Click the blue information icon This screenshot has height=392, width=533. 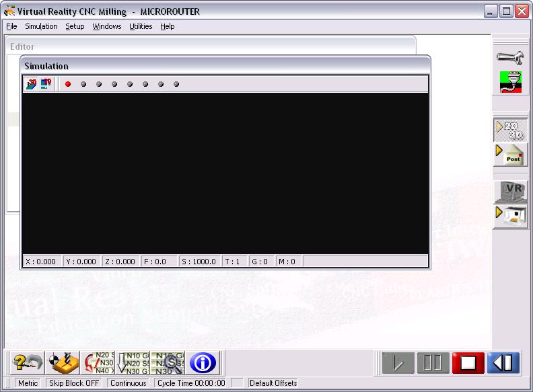(x=203, y=363)
